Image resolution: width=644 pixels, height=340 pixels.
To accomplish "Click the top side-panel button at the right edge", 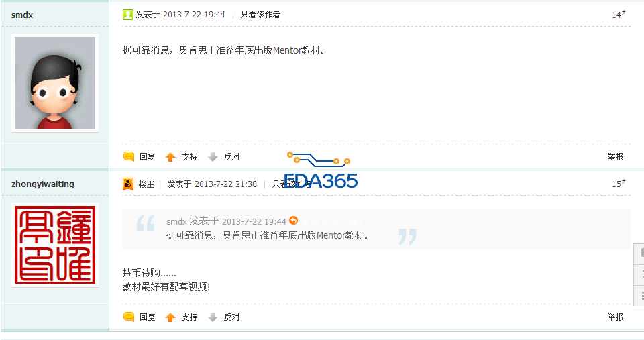I will point(640,253).
